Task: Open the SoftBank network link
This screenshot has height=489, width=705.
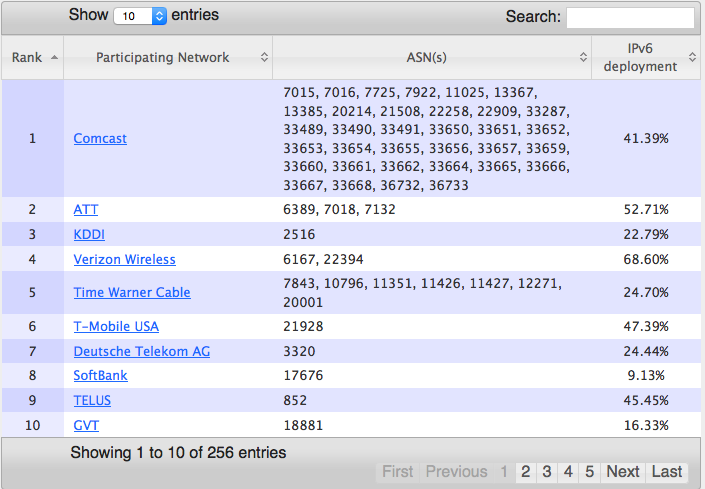Action: (x=101, y=375)
